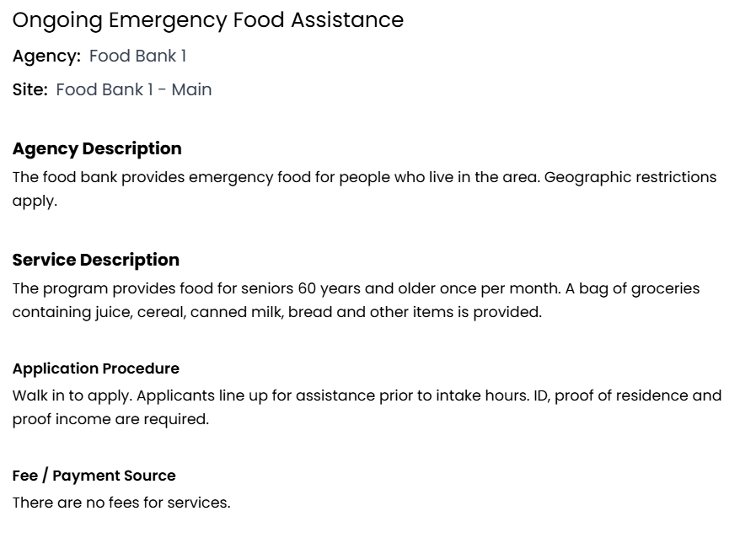Viewport: 756px width, 538px height.
Task: Select the Service Description heading
Action: click(95, 260)
